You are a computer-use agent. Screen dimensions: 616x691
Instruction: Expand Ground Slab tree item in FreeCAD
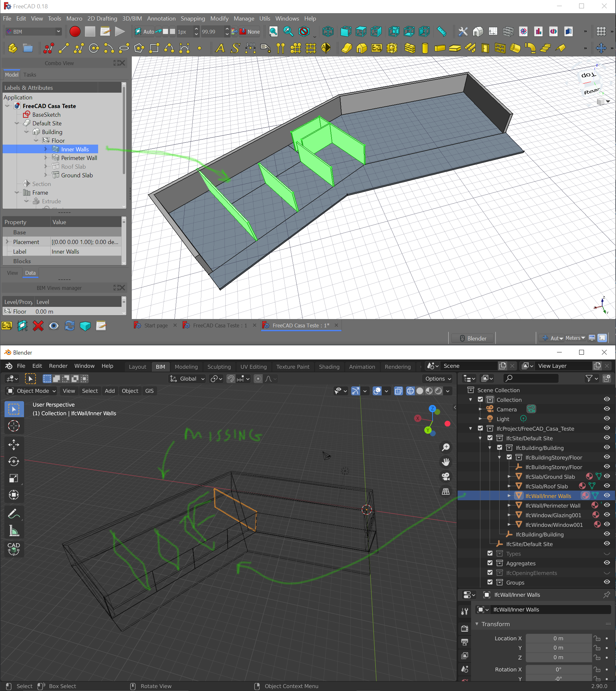coord(46,175)
